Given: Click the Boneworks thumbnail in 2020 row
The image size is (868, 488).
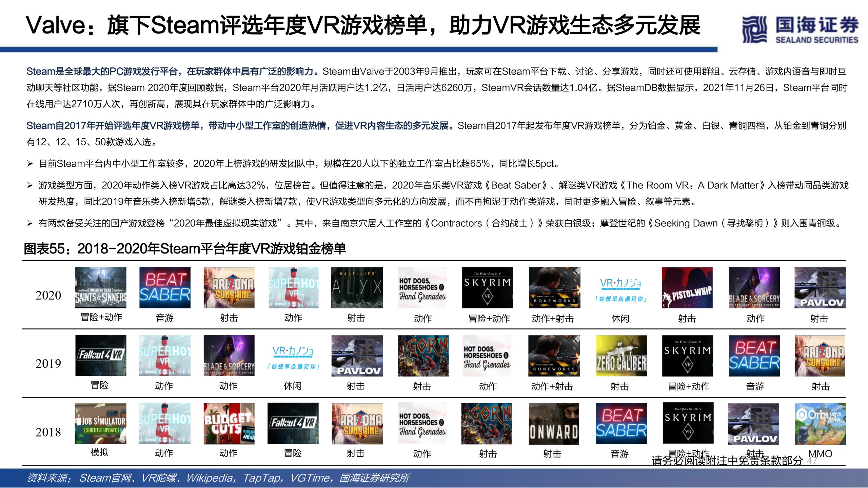Looking at the screenshot, I should (x=554, y=287).
